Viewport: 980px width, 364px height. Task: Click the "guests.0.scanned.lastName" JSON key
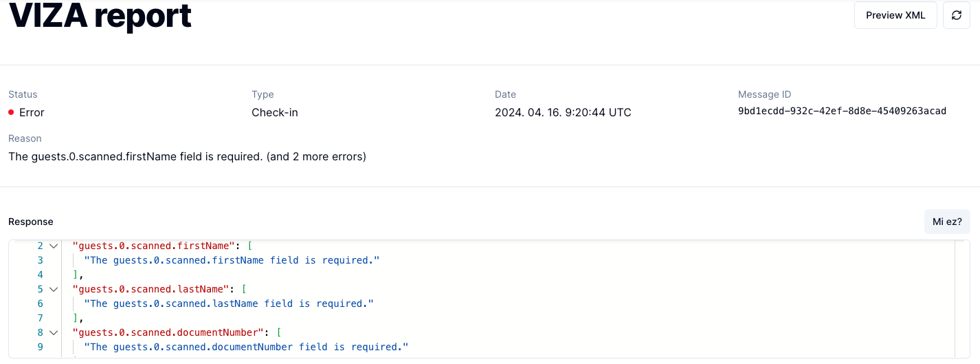point(150,289)
